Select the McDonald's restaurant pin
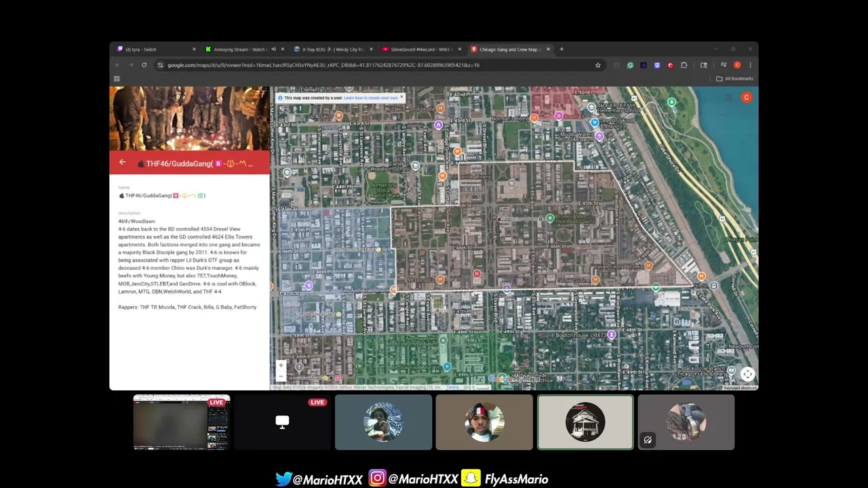 (x=440, y=280)
